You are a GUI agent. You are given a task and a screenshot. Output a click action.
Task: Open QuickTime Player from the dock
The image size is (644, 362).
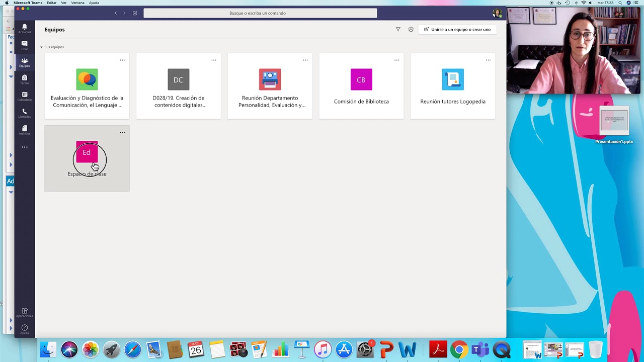point(502,349)
